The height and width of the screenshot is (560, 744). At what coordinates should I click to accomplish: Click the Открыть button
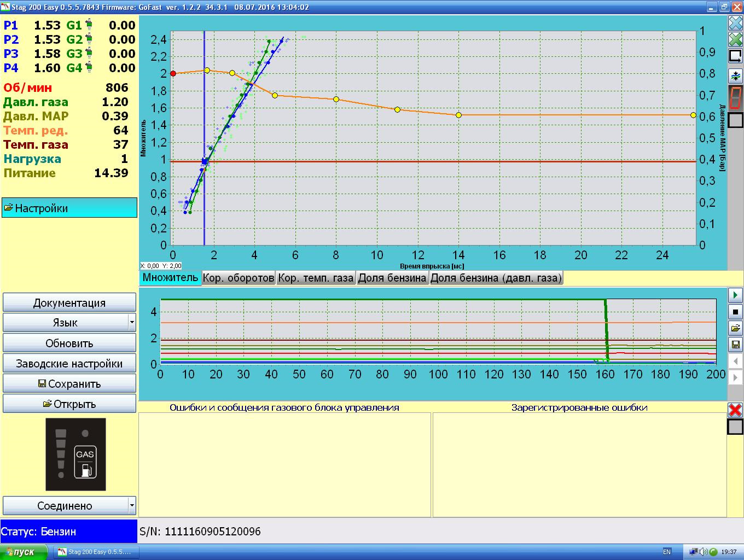69,404
